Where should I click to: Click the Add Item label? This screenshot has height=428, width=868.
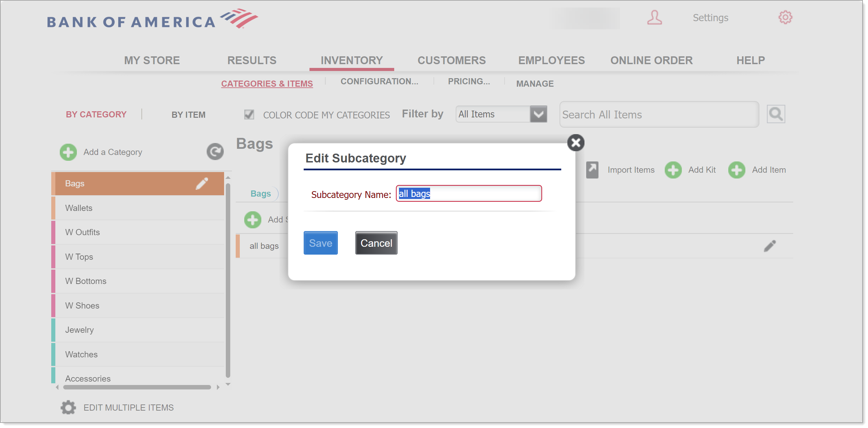click(769, 170)
